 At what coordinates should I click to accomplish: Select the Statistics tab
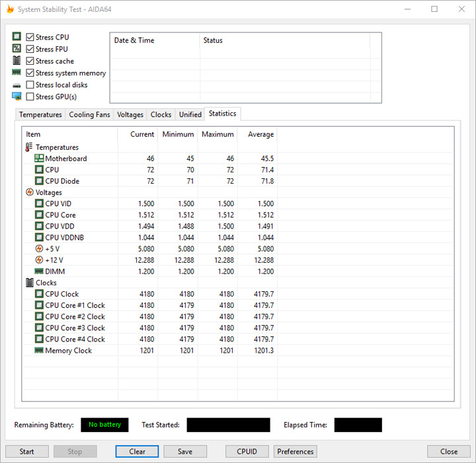(x=223, y=114)
